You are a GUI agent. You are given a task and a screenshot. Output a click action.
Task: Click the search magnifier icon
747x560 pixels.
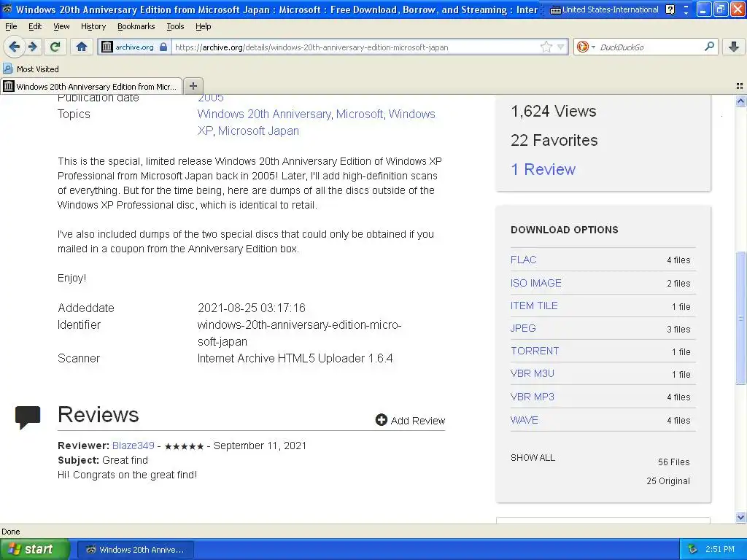[709, 47]
